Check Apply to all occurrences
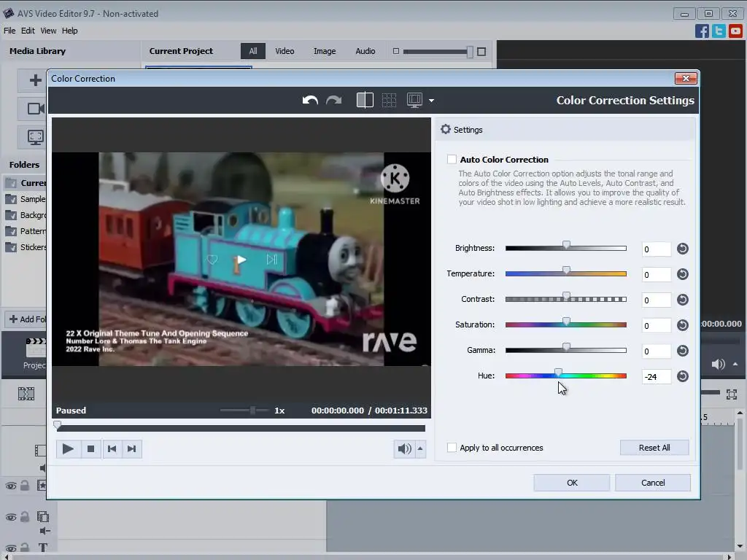Screen dimensions: 747x560 point(452,448)
